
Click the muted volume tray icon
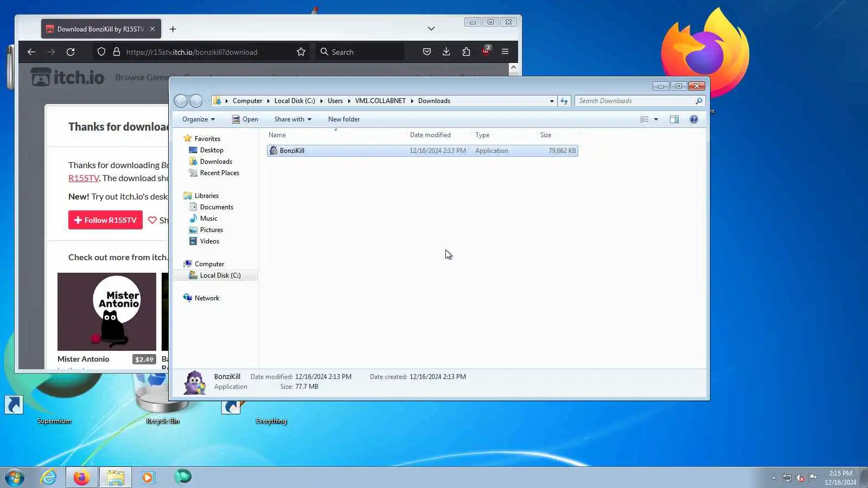click(800, 478)
